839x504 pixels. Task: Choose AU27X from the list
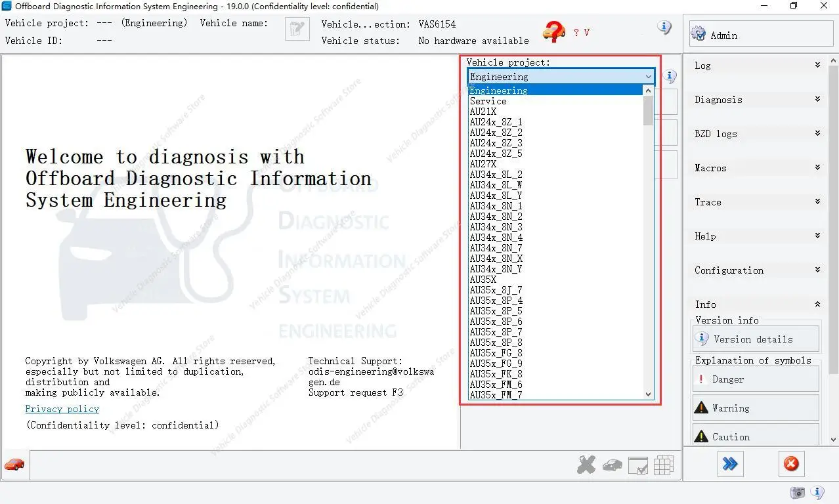coord(555,164)
